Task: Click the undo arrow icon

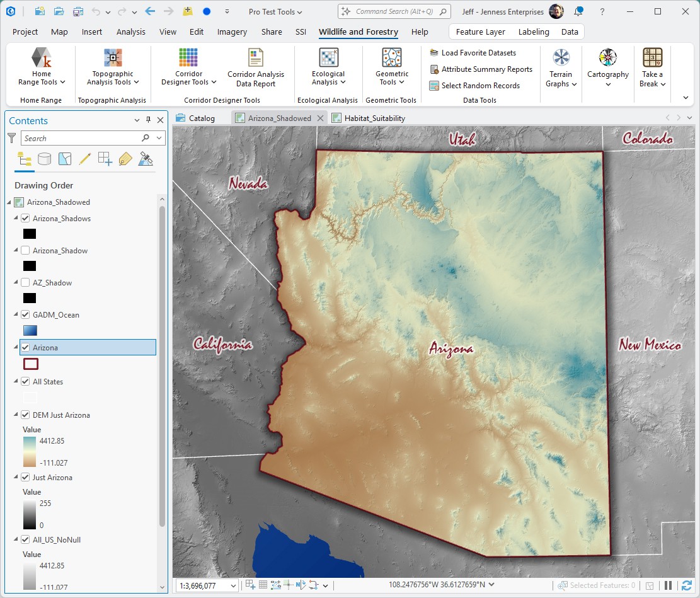Action: pyautogui.click(x=96, y=11)
